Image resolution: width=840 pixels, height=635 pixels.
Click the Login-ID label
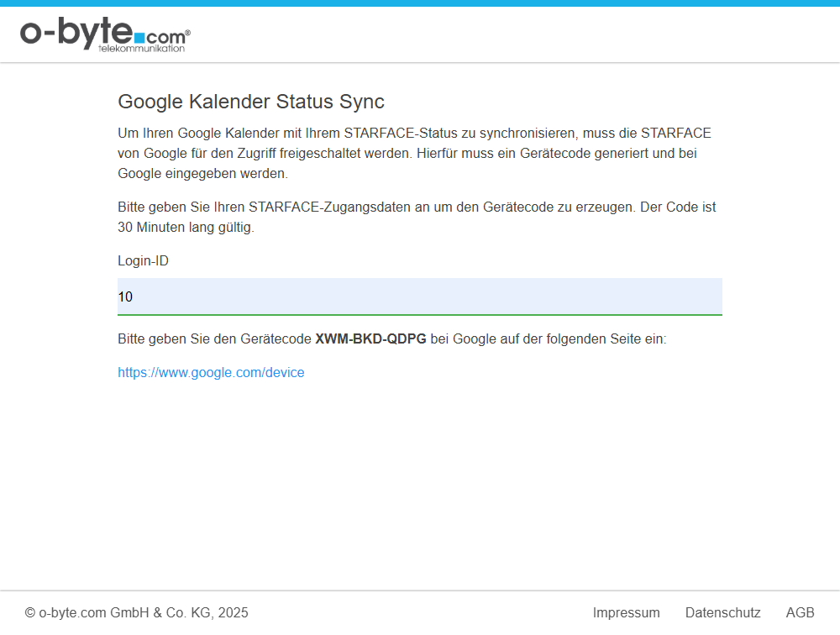[143, 261]
